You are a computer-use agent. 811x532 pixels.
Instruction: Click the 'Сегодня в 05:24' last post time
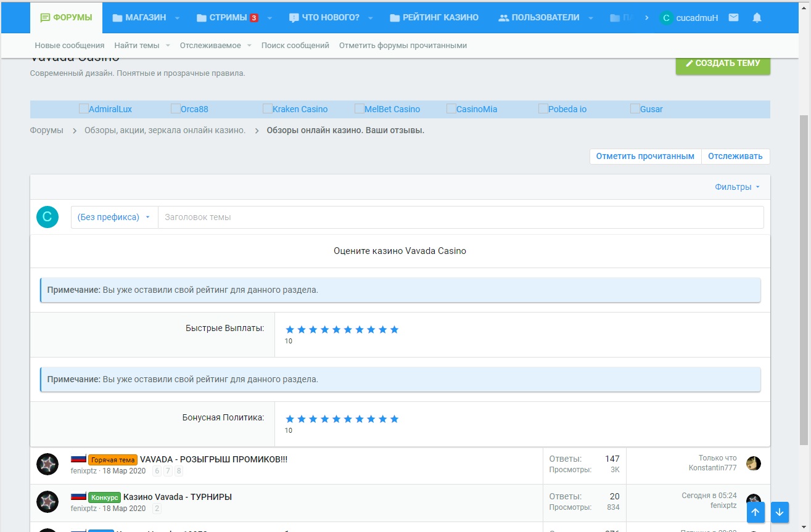pyautogui.click(x=709, y=496)
